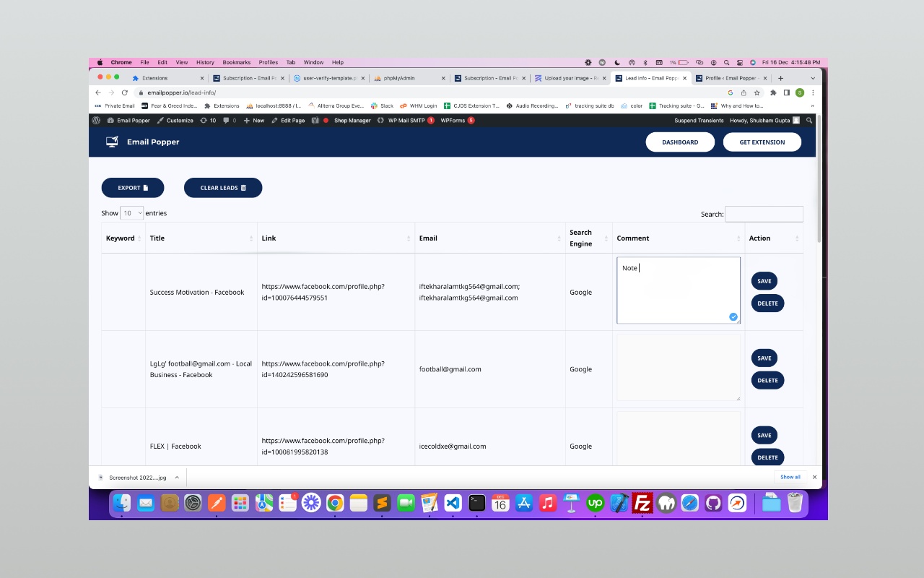
Task: Open the Profiles menu in menu bar
Action: [x=269, y=63]
